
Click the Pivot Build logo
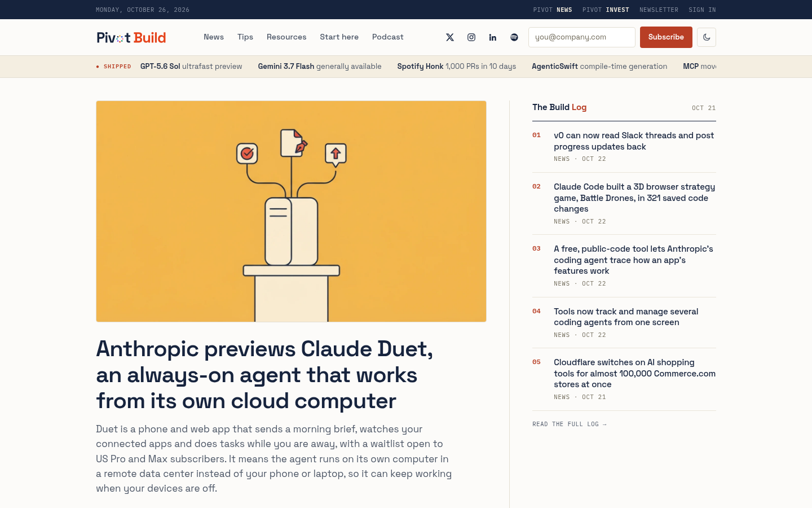pyautogui.click(x=131, y=37)
